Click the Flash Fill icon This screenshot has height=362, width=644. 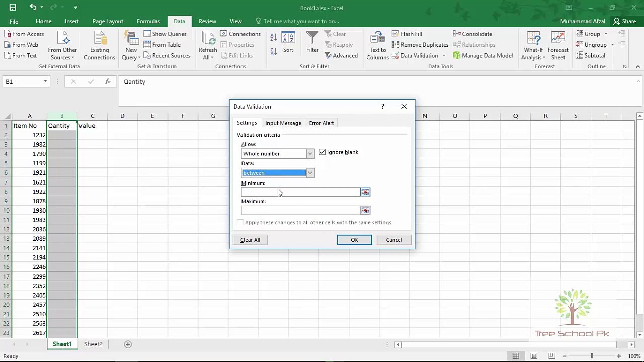click(x=395, y=34)
